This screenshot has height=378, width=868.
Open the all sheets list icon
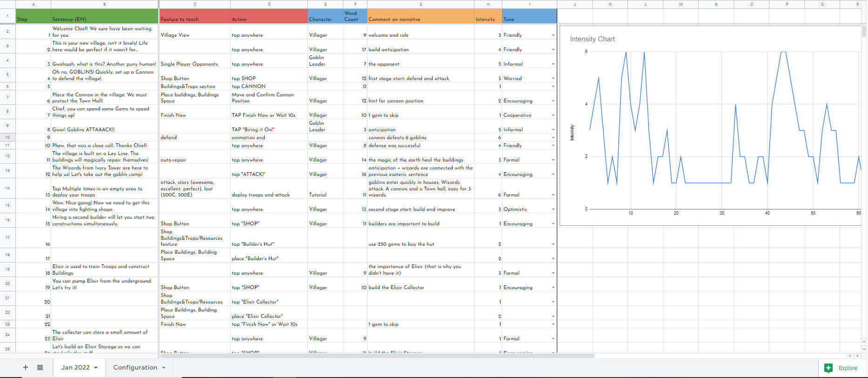40,367
